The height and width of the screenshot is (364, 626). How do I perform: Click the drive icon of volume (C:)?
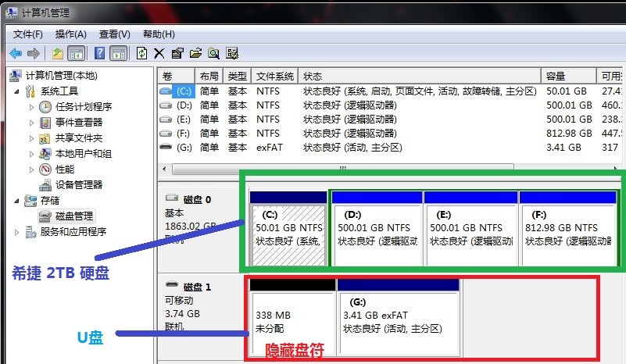166,91
